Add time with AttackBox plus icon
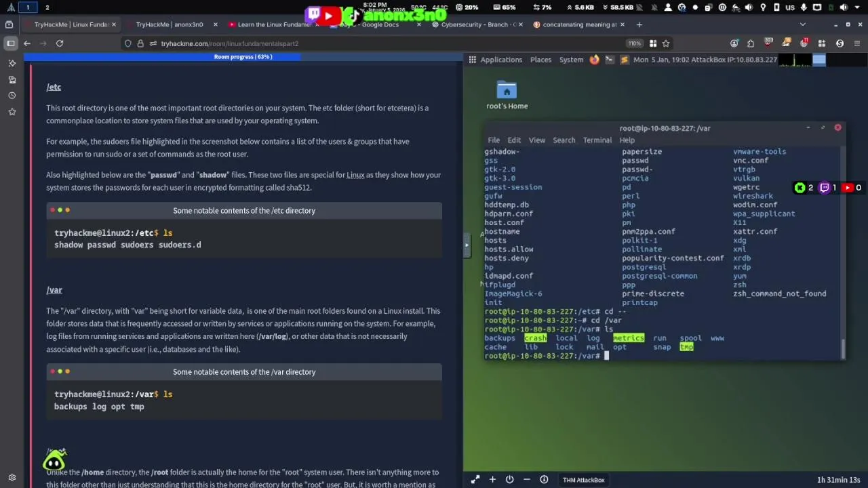 (x=492, y=480)
